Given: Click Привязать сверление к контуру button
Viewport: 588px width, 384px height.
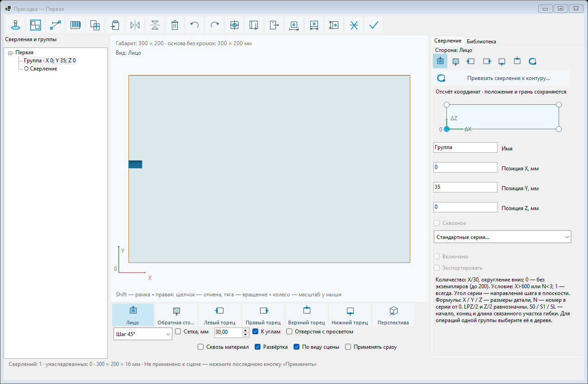Looking at the screenshot, I should 501,78.
